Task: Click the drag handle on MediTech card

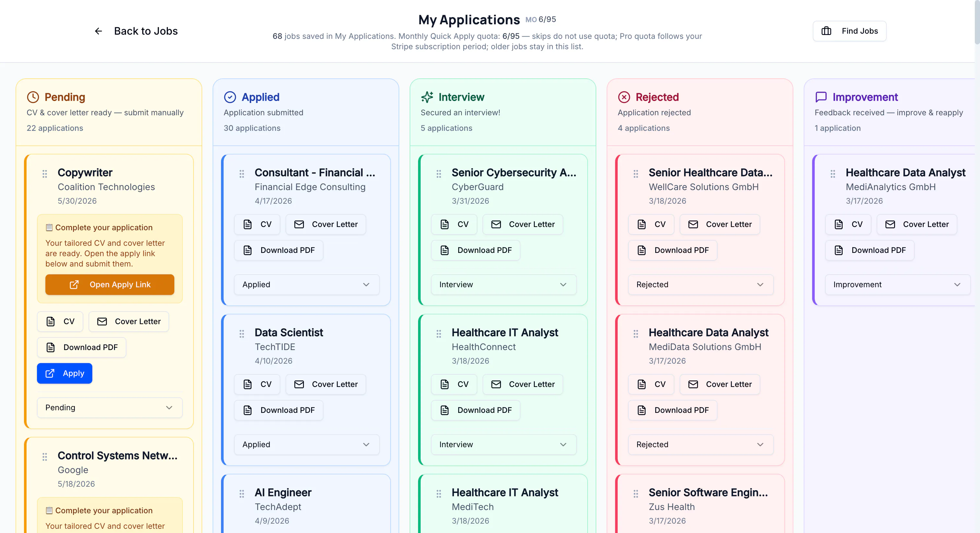Action: click(439, 494)
